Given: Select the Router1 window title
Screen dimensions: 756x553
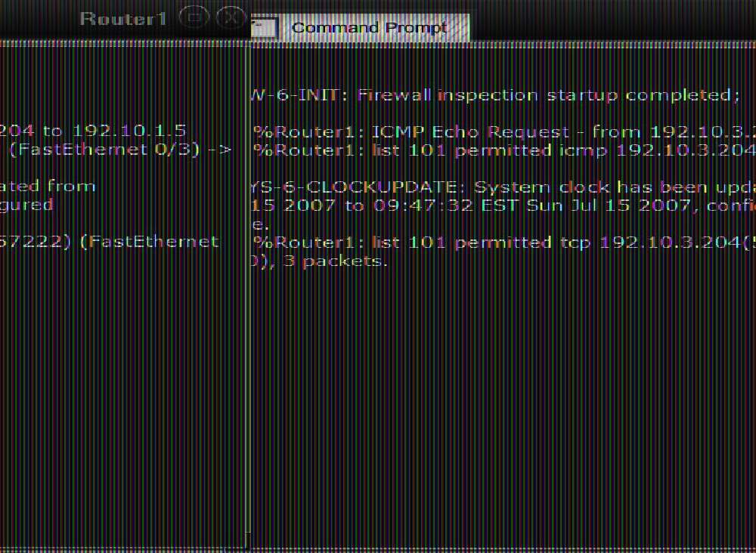Looking at the screenshot, I should point(123,19).
